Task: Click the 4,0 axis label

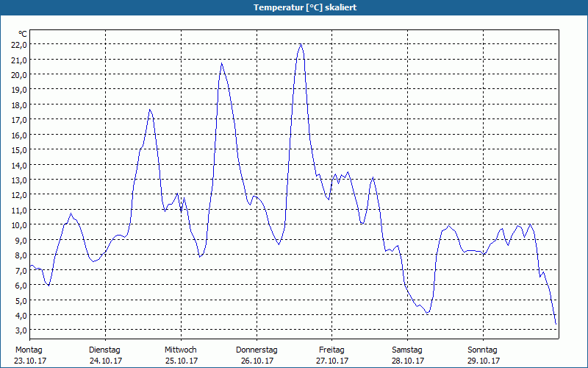Action: (x=21, y=315)
